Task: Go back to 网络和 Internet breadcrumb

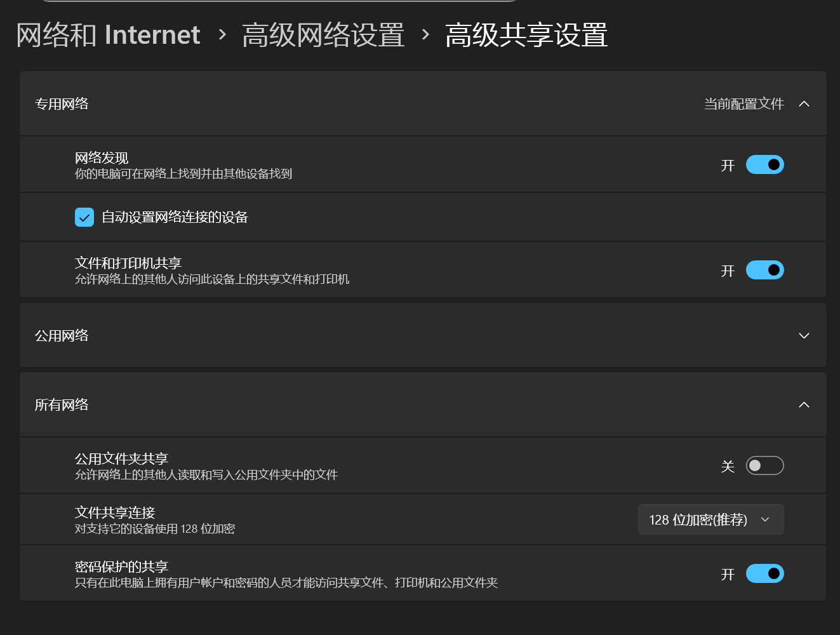Action: point(108,34)
